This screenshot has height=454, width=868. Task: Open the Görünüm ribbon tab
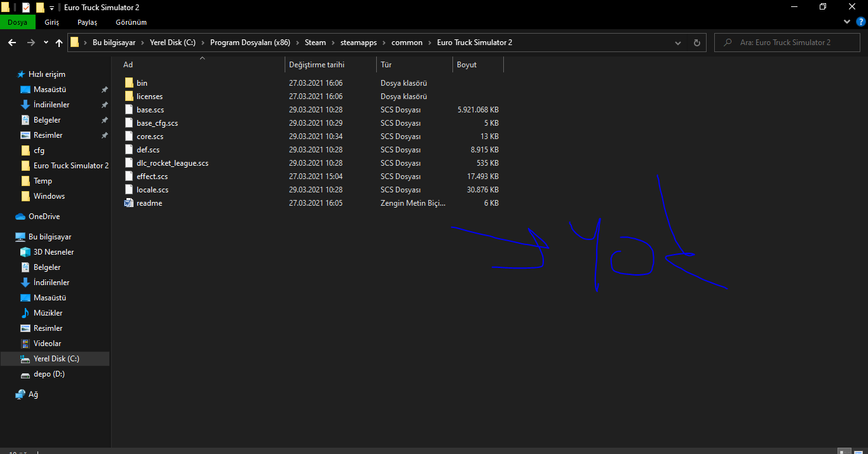pyautogui.click(x=131, y=22)
